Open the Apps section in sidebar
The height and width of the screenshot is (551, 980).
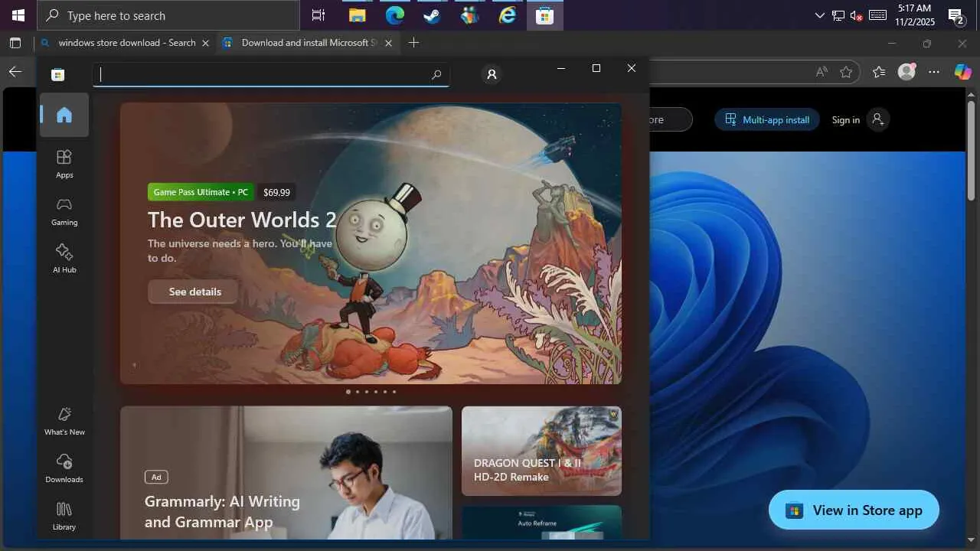tap(64, 163)
